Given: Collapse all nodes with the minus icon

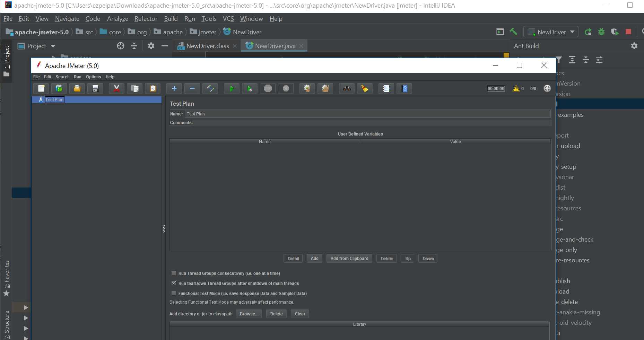Looking at the screenshot, I should tap(192, 88).
